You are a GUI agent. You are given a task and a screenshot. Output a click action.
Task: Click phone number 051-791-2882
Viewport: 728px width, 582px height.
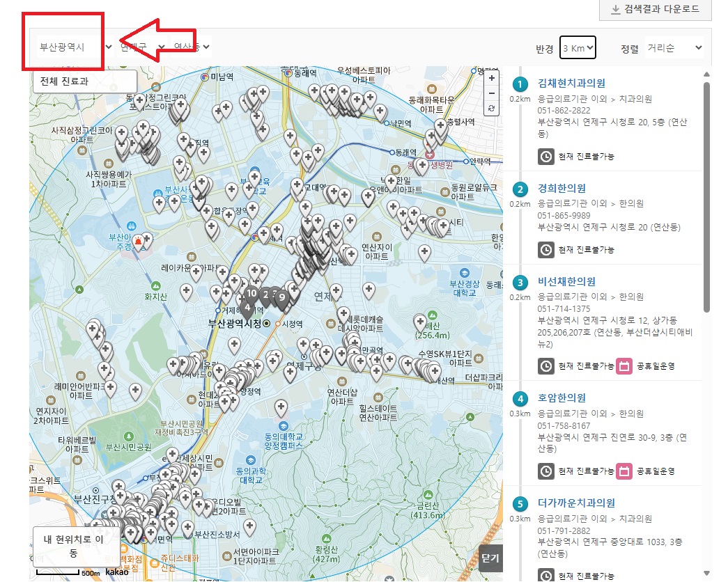[564, 530]
